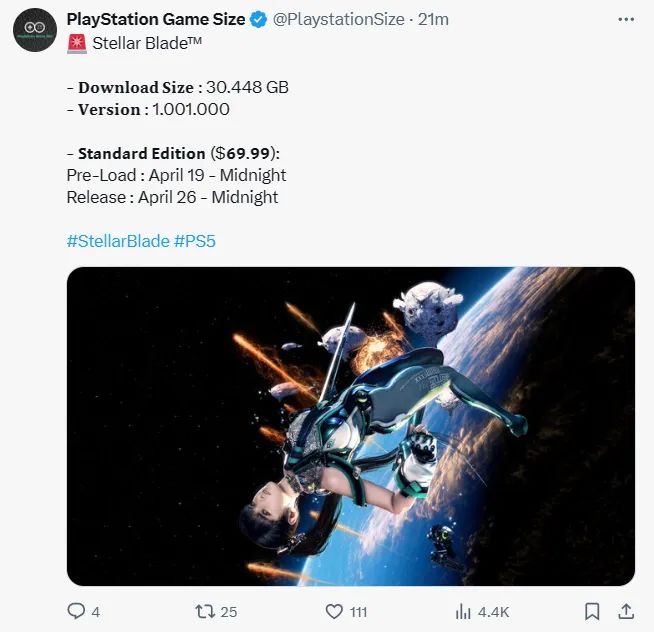Click the reply speech bubble icon
This screenshot has height=632, width=654.
(x=76, y=611)
